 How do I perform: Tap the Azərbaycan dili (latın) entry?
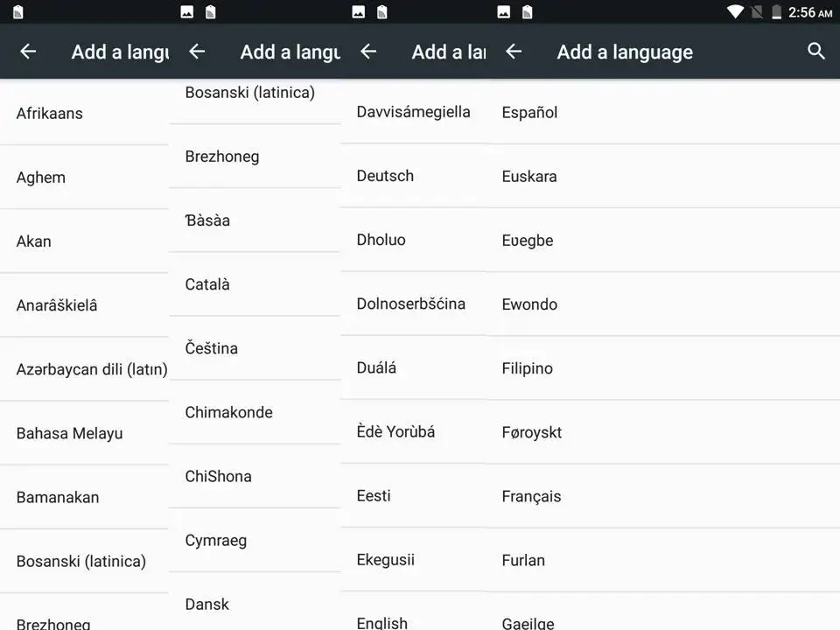point(92,369)
